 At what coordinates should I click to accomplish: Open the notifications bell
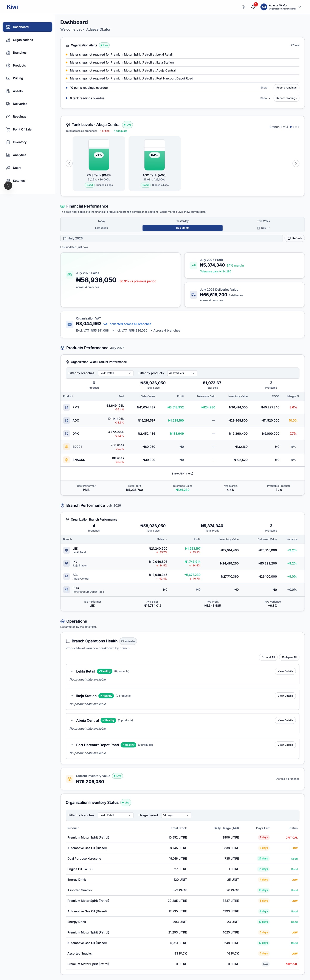click(253, 7)
